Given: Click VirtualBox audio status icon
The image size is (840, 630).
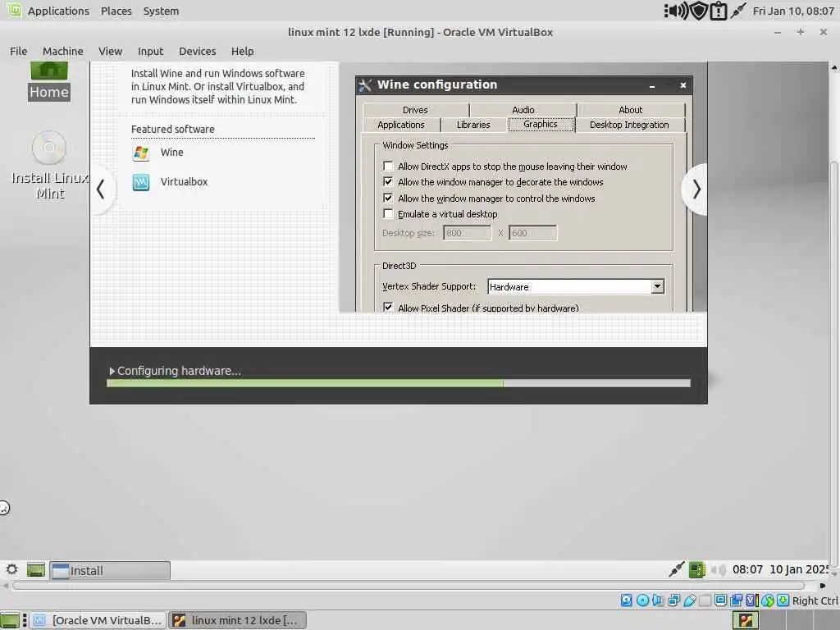Looking at the screenshot, I should click(x=658, y=600).
